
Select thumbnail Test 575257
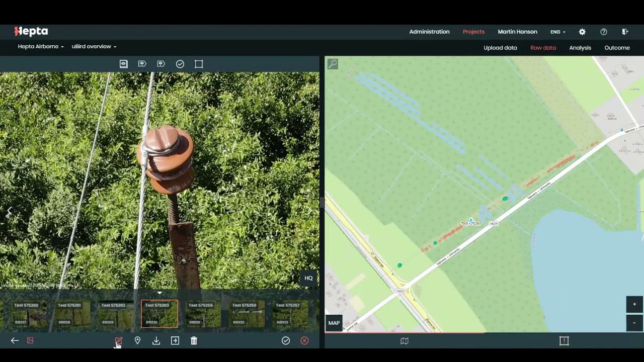[x=290, y=314]
